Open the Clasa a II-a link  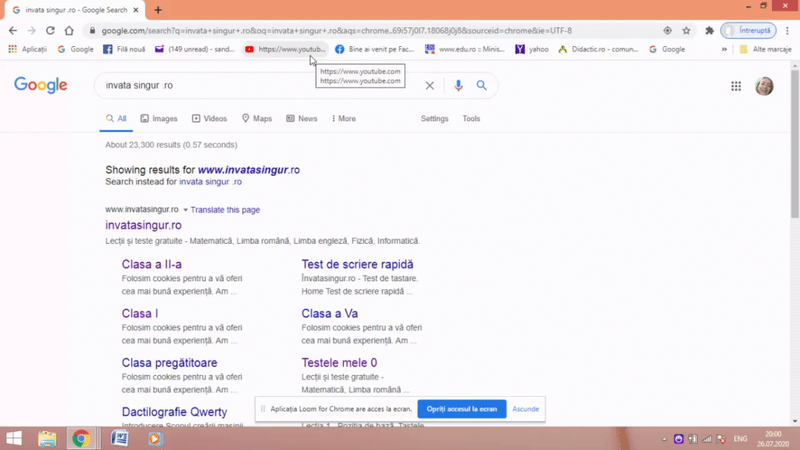tap(152, 265)
